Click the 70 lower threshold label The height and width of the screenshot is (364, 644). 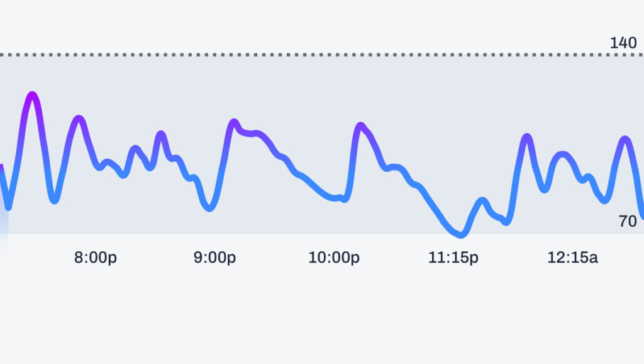click(627, 221)
